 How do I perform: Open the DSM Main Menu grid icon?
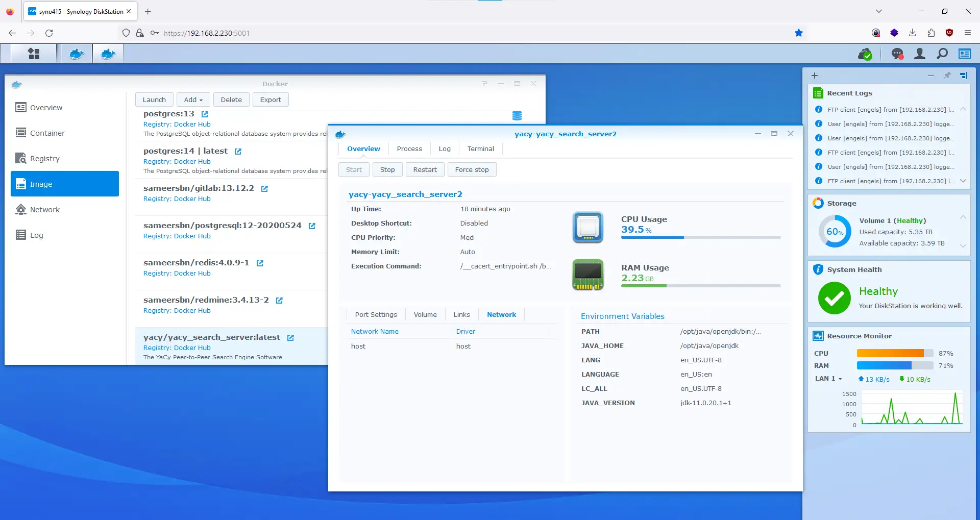pos(34,54)
